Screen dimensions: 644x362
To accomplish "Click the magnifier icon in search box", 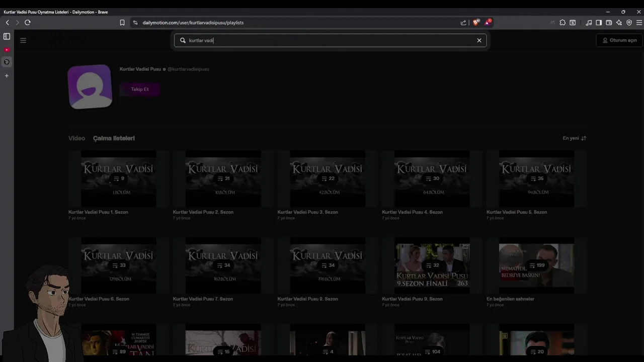I will [183, 40].
